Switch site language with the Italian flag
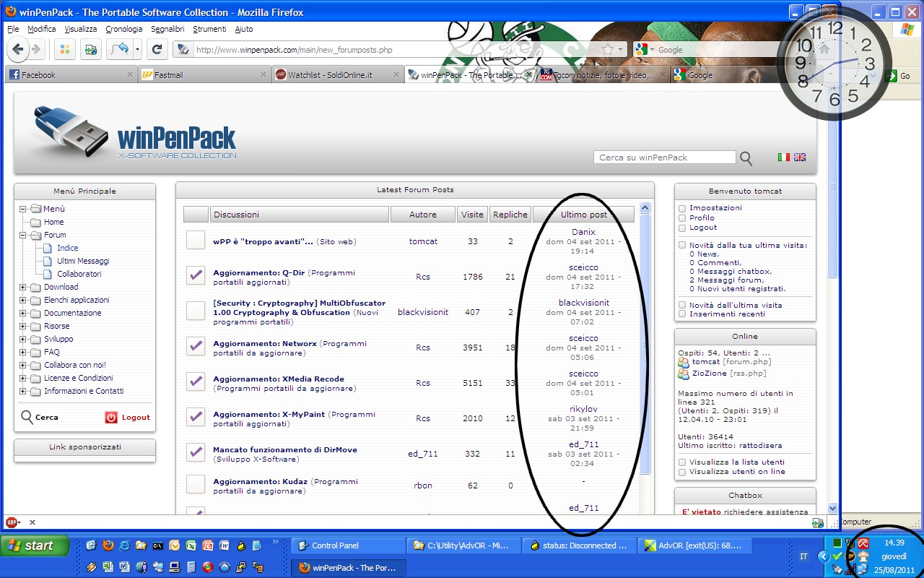924x578 pixels. [784, 157]
